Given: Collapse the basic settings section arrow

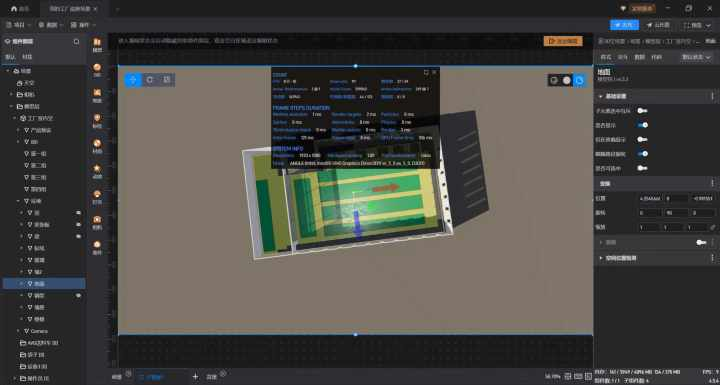Looking at the screenshot, I should click(x=601, y=96).
